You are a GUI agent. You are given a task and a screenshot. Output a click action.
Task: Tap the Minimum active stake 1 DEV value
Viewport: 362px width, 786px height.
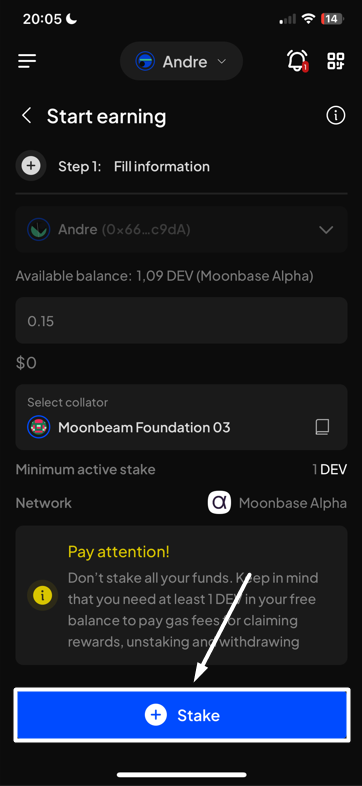point(329,470)
